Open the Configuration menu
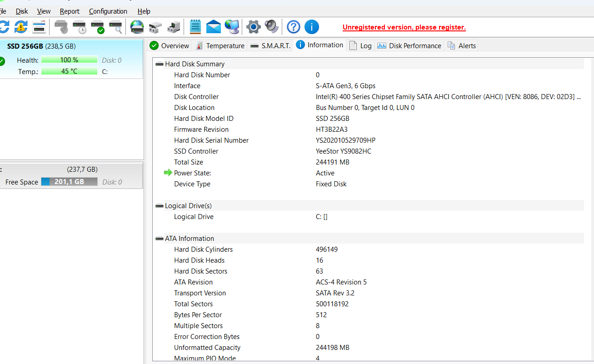Screen dimensions: 594x364 108,11
